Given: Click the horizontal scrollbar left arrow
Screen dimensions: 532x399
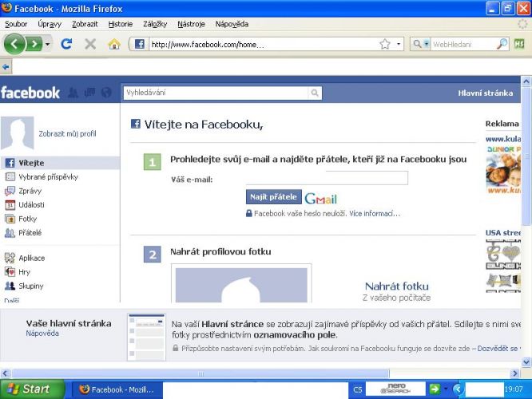Looking at the screenshot, I should (x=5, y=373).
